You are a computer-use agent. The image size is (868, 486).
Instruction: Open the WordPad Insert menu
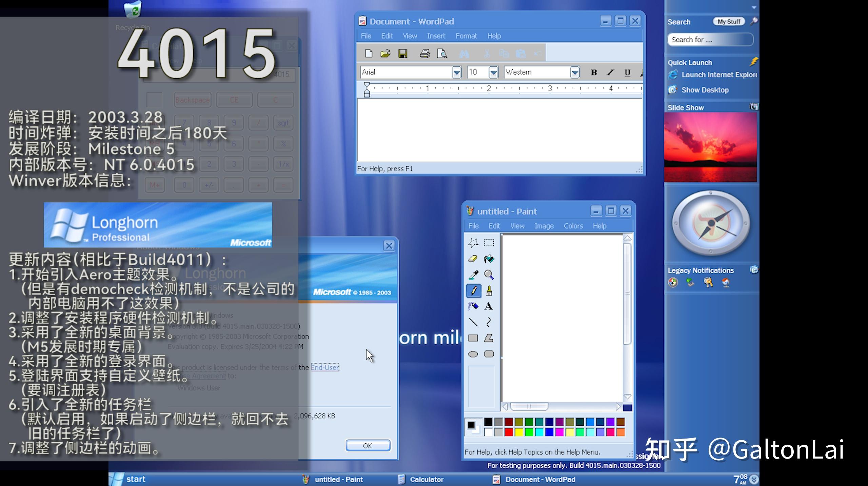click(x=436, y=36)
